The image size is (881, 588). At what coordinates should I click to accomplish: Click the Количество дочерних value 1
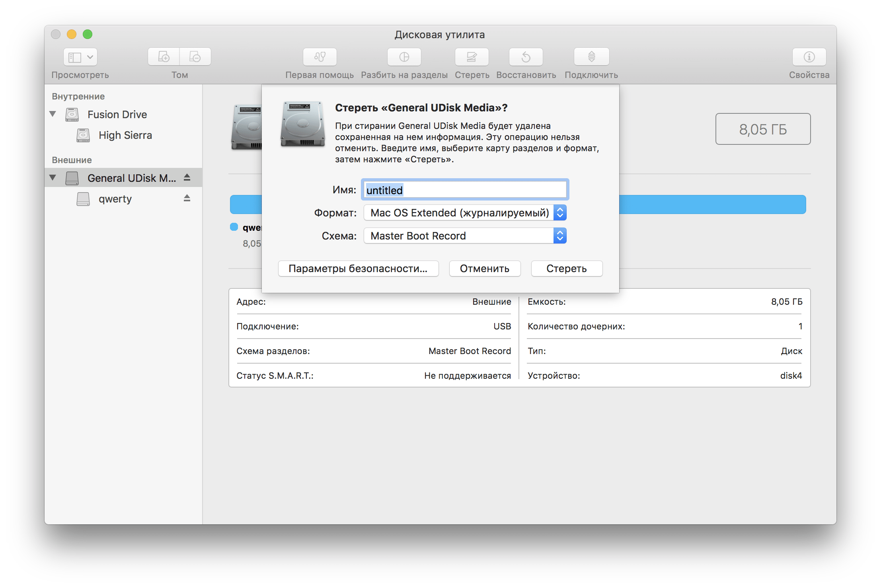800,326
